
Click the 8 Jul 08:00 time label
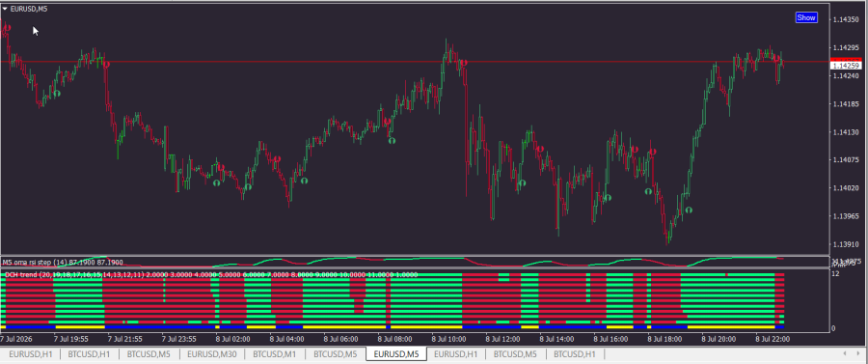394,338
